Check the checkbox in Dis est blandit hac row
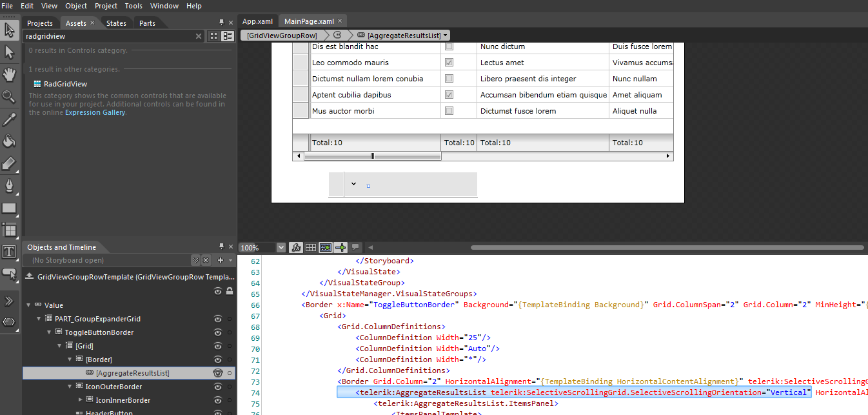Image resolution: width=868 pixels, height=415 pixels. point(449,46)
